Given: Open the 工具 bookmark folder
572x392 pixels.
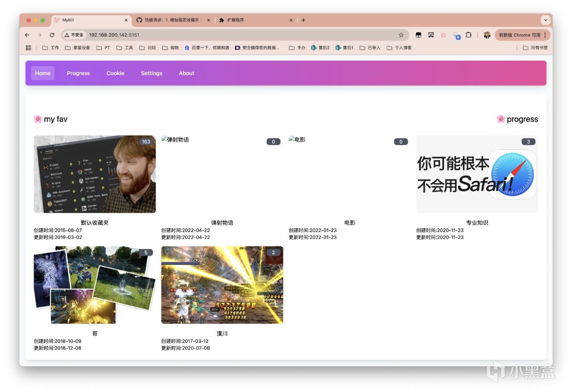Looking at the screenshot, I should coord(125,48).
